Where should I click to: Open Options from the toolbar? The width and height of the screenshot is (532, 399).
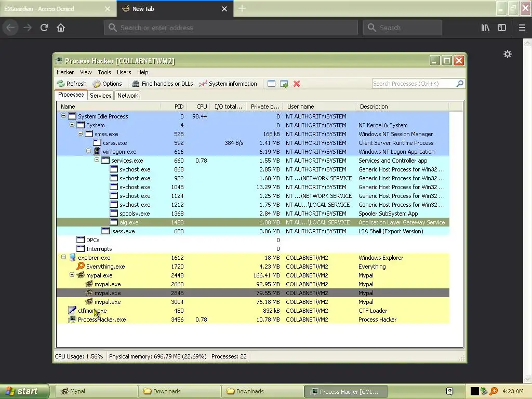107,84
